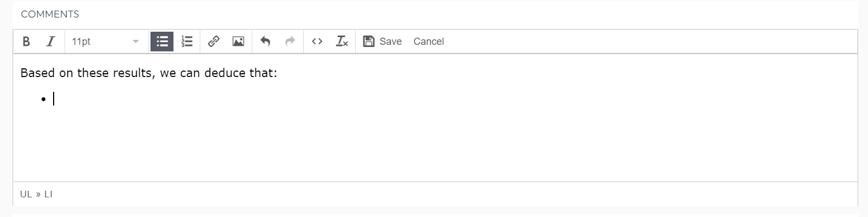Toggle bold formatting
This screenshot has height=217, width=868.
tap(26, 42)
